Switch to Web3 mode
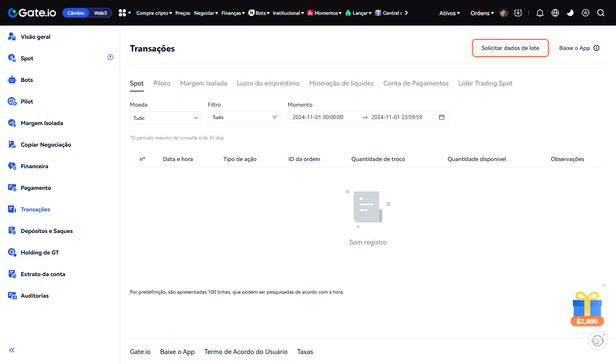Screen dimensions: 616x364 point(100,13)
